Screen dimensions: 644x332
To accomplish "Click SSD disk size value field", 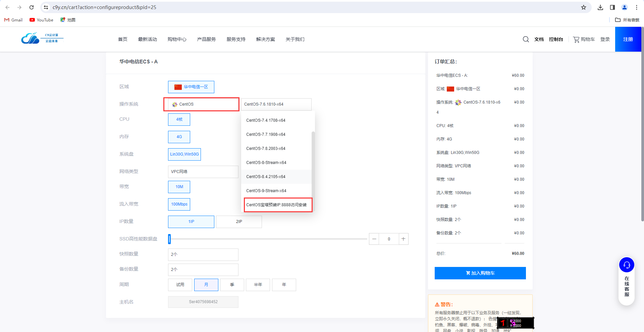I will tap(389, 239).
